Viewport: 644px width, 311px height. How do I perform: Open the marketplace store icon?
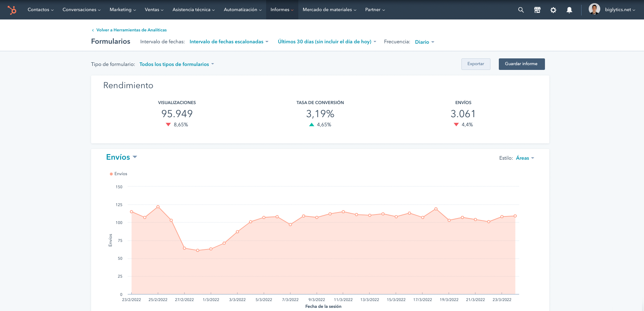pyautogui.click(x=537, y=10)
